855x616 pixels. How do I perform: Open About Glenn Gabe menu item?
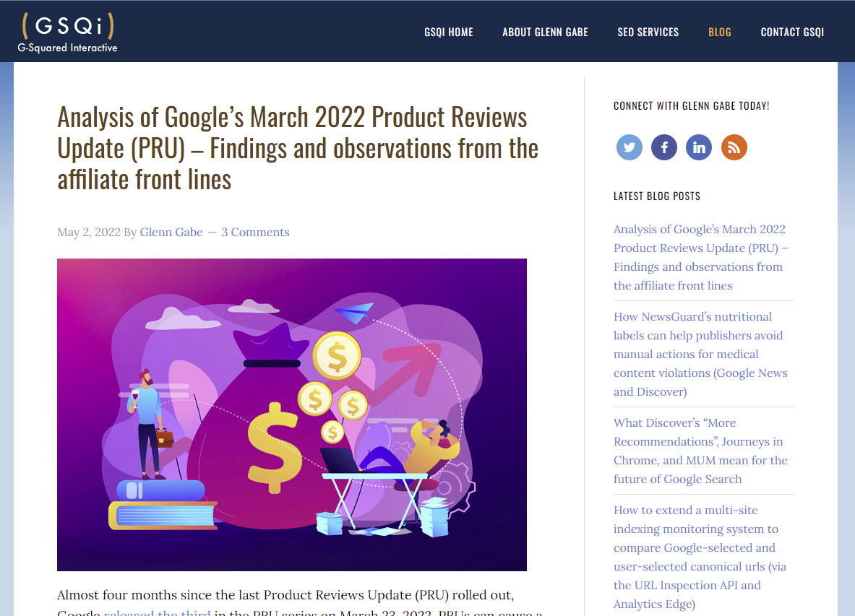pos(545,32)
